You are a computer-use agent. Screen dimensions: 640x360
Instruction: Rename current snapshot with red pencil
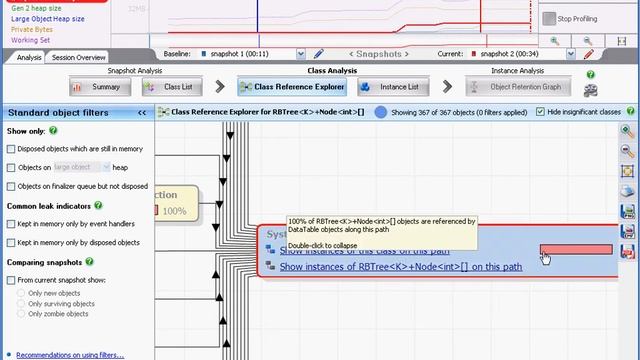tap(589, 54)
